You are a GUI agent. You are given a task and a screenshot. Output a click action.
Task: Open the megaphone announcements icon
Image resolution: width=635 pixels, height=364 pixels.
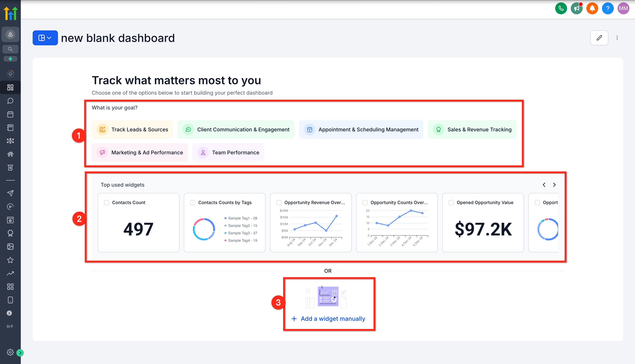pyautogui.click(x=577, y=9)
